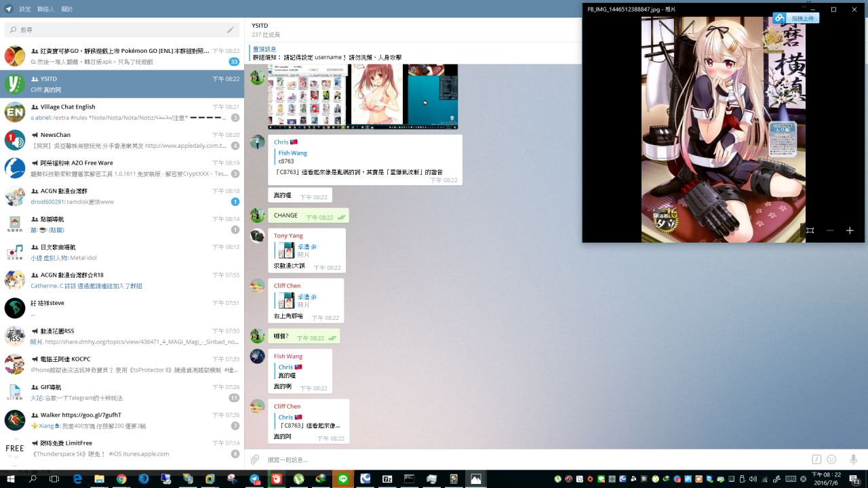Click the zoom in plus icon in photo viewer
Image resolution: width=868 pixels, height=488 pixels.
point(850,230)
